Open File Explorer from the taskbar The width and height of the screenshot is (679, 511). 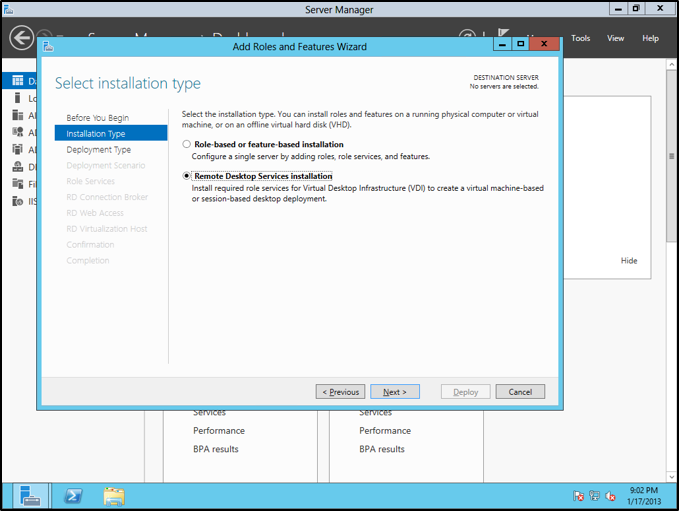(x=114, y=496)
